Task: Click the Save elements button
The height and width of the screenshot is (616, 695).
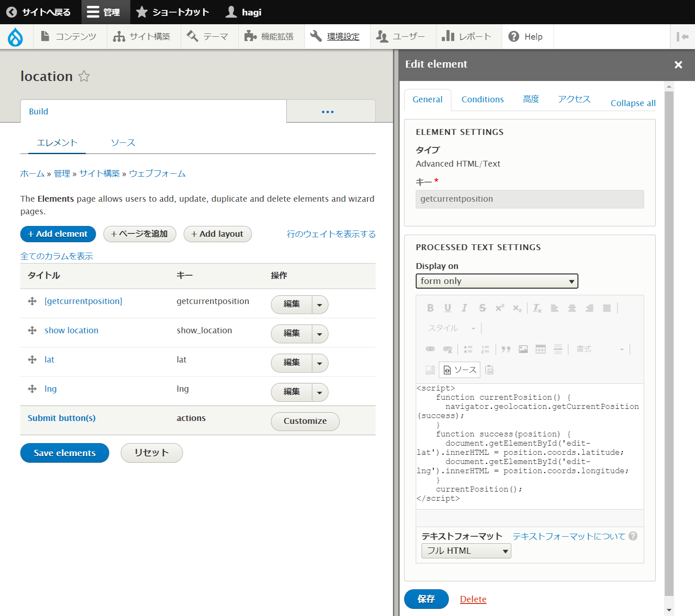Action: (65, 453)
